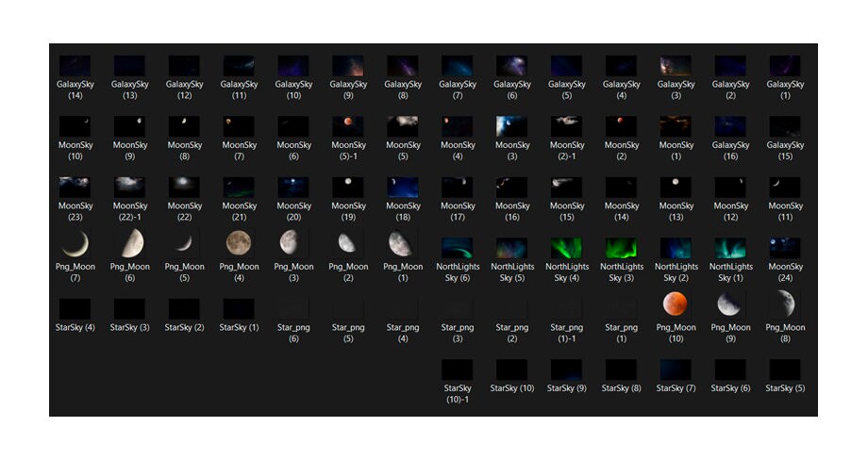Select StarSky (5) thumbnail
Viewport: 868px width, 460px height.
coord(785,370)
